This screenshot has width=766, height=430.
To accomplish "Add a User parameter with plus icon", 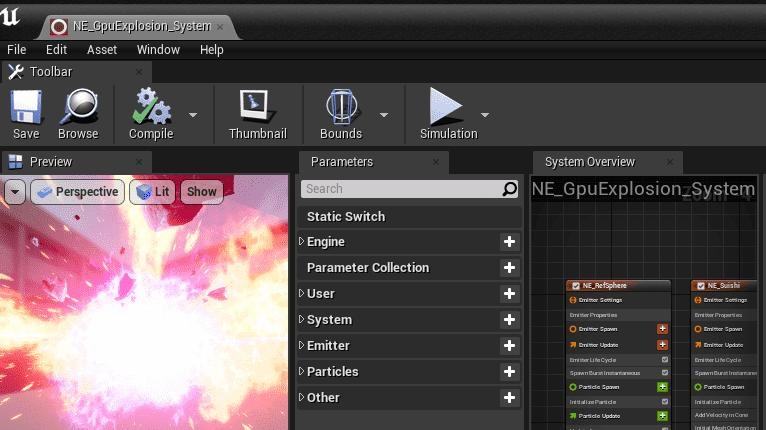I will click(509, 294).
